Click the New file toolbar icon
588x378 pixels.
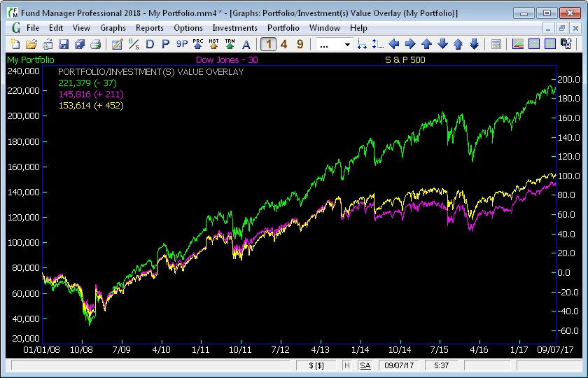click(15, 44)
